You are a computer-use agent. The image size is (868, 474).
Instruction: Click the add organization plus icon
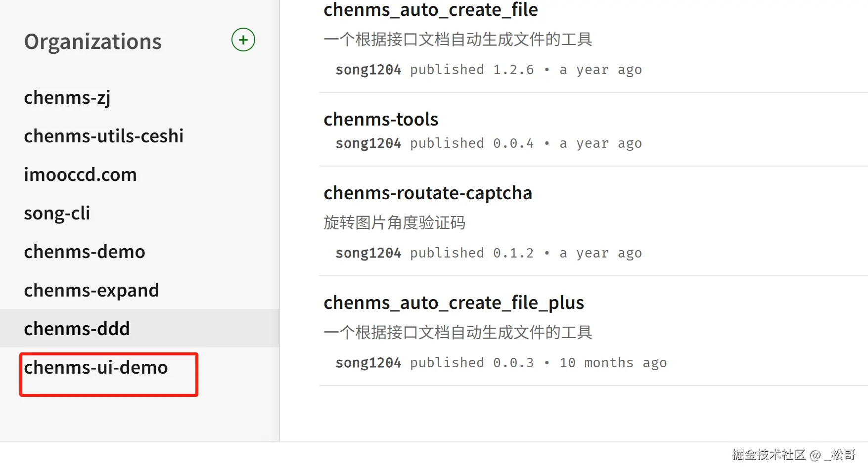pyautogui.click(x=243, y=40)
